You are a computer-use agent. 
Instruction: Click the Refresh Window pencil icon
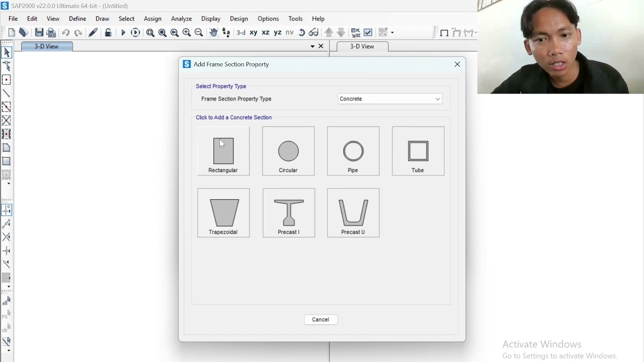93,33
